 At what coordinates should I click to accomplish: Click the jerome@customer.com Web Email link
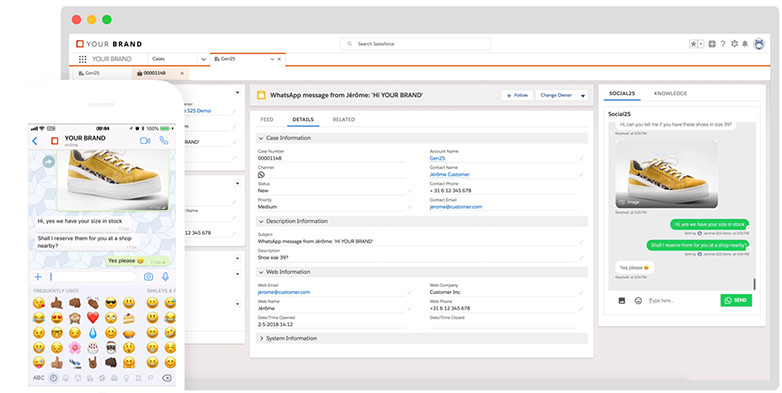pyautogui.click(x=284, y=292)
